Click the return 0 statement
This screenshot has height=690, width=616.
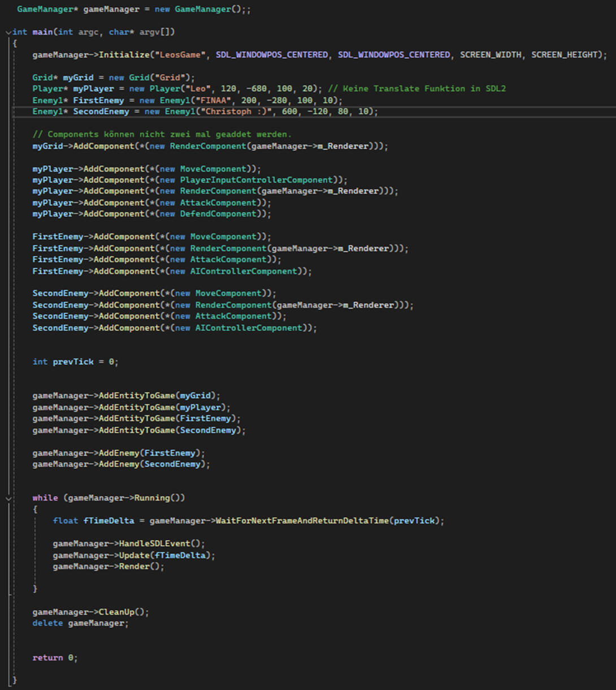(54, 658)
